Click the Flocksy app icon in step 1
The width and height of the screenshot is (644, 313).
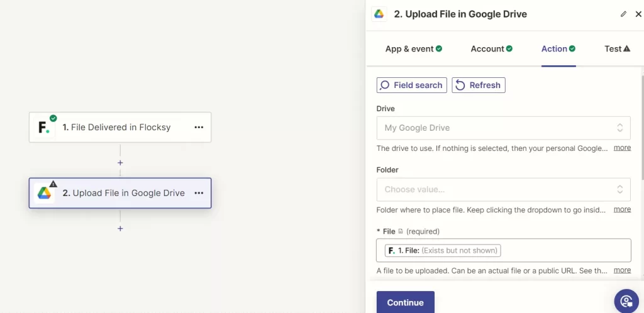43,128
